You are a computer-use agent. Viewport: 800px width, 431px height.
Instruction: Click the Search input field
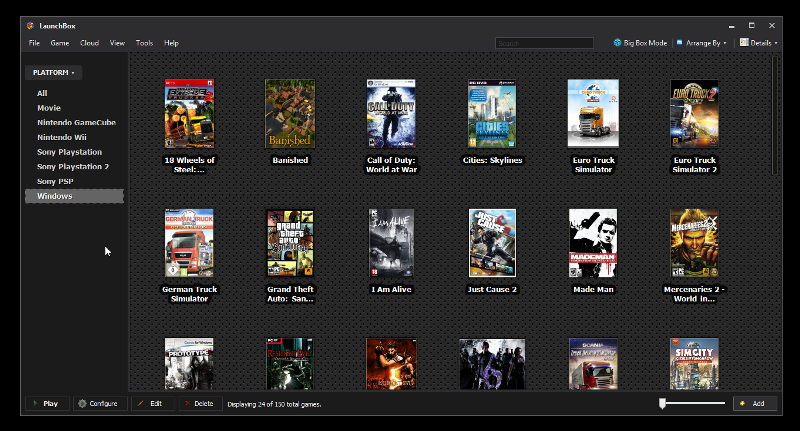pyautogui.click(x=544, y=43)
